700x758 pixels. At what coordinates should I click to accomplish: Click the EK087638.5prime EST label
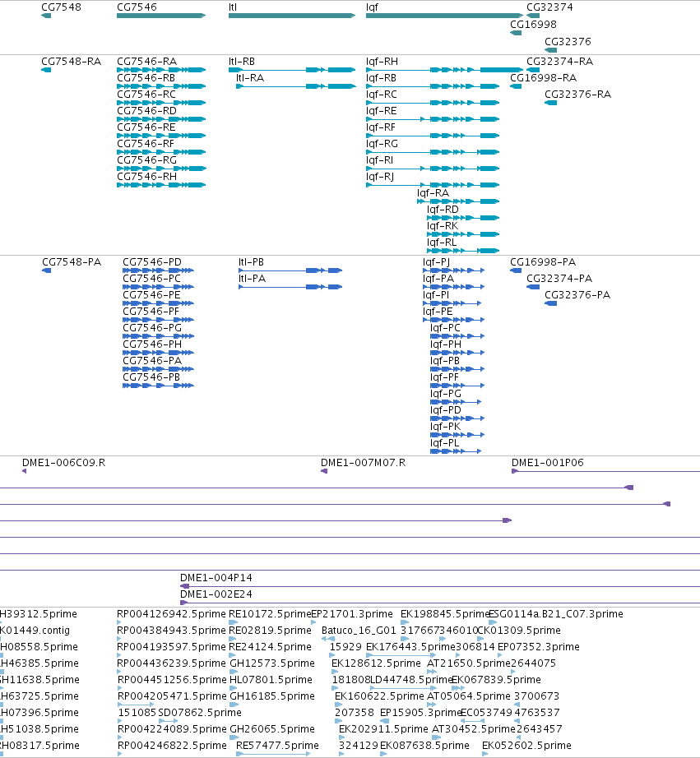pos(424,746)
